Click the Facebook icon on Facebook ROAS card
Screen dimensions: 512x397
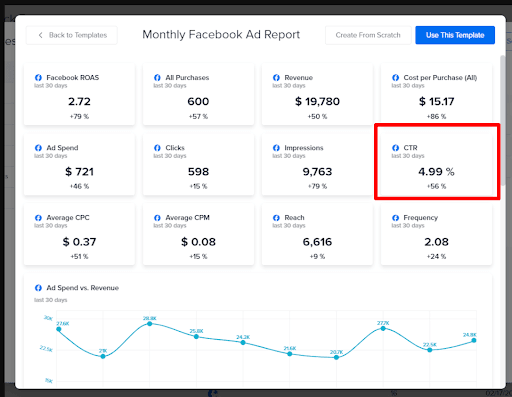click(38, 78)
